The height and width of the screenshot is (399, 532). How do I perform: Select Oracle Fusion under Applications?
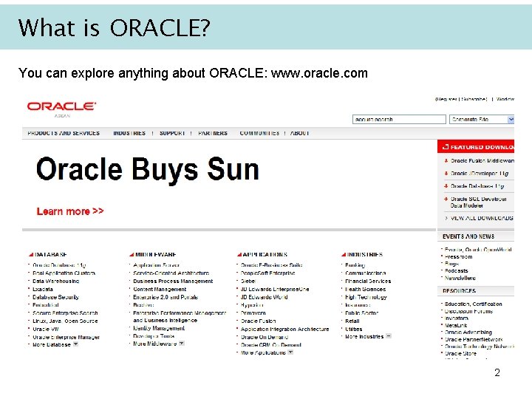[x=258, y=321]
